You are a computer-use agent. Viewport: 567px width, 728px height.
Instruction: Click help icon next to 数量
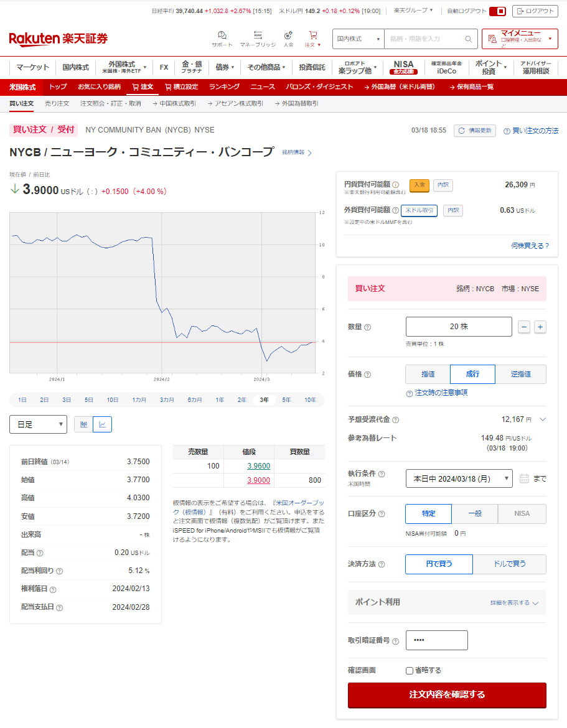point(367,327)
